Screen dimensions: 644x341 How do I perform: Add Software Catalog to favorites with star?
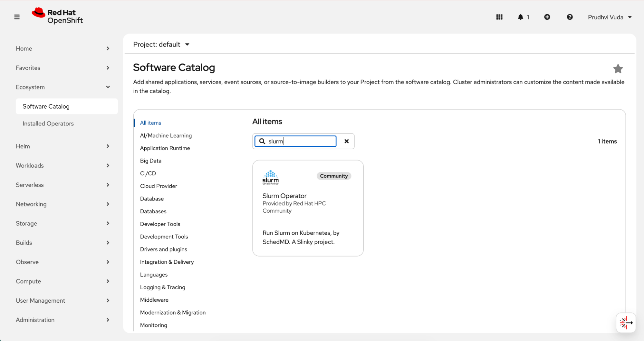pos(618,69)
